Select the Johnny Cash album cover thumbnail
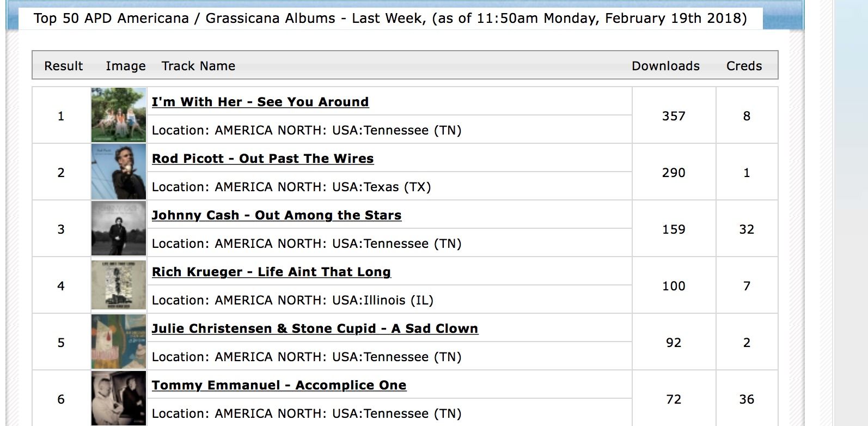868x426 pixels. point(119,229)
